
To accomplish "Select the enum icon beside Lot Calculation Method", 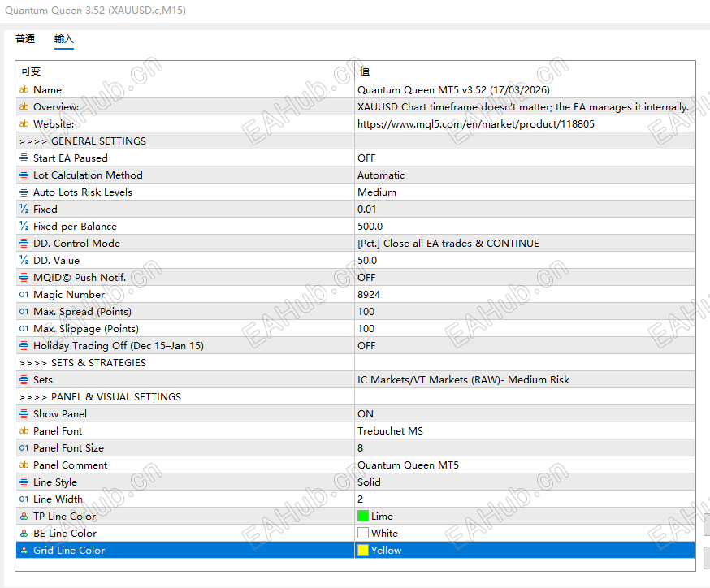I will click(24, 175).
